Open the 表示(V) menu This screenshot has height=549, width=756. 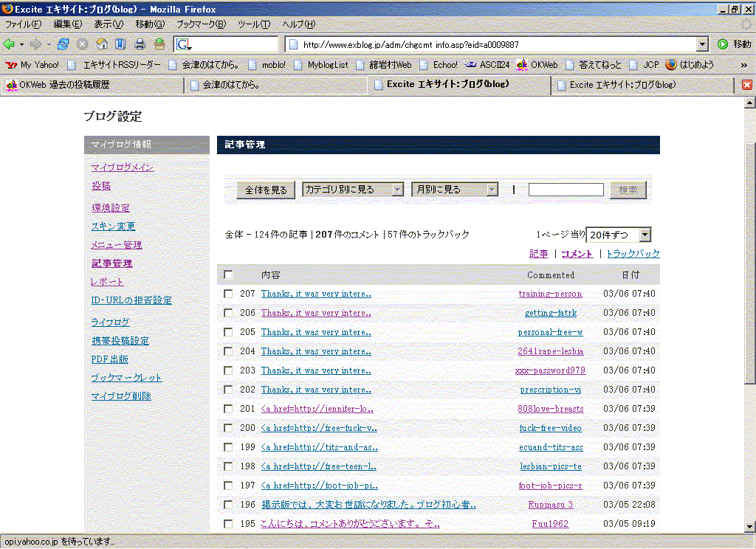click(x=109, y=24)
